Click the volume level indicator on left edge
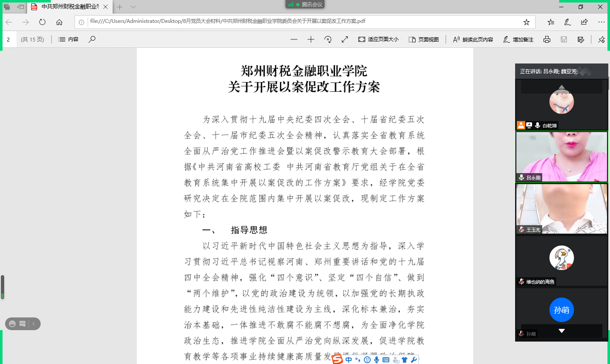Viewport: 610px width, 364px height. 3,287
